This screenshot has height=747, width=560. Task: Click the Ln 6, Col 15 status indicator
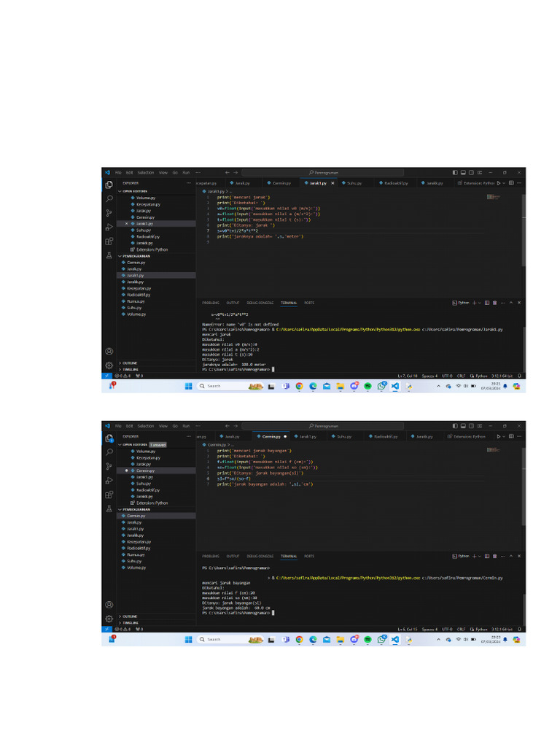coord(407,630)
